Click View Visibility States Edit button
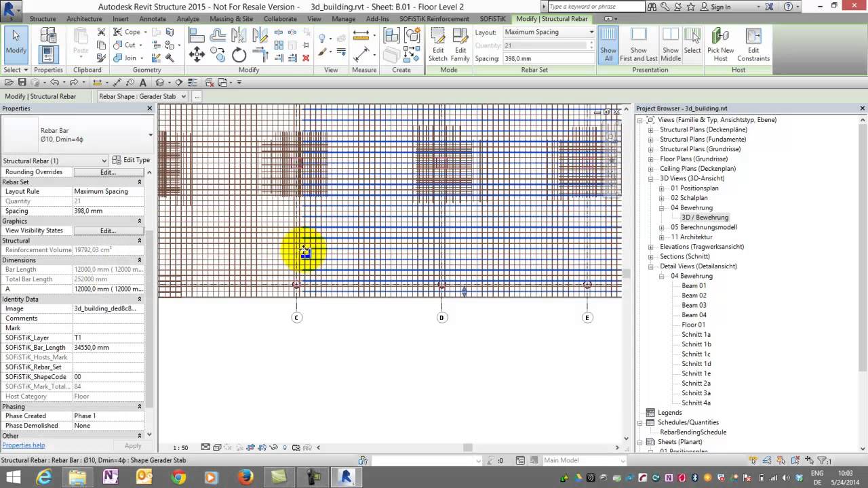The image size is (868, 488). [108, 230]
